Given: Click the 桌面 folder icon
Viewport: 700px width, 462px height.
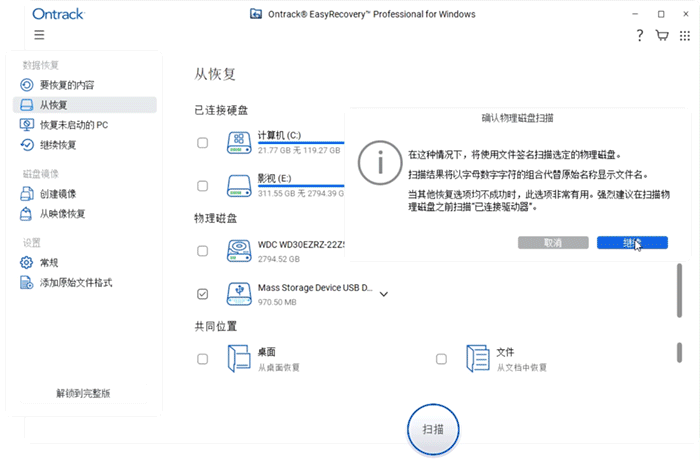Looking at the screenshot, I should [239, 359].
